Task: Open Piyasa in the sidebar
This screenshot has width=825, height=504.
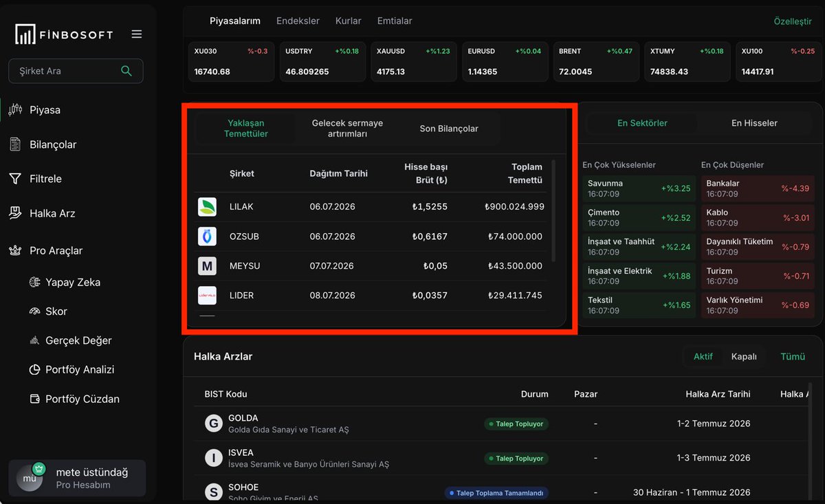Action: click(x=45, y=110)
